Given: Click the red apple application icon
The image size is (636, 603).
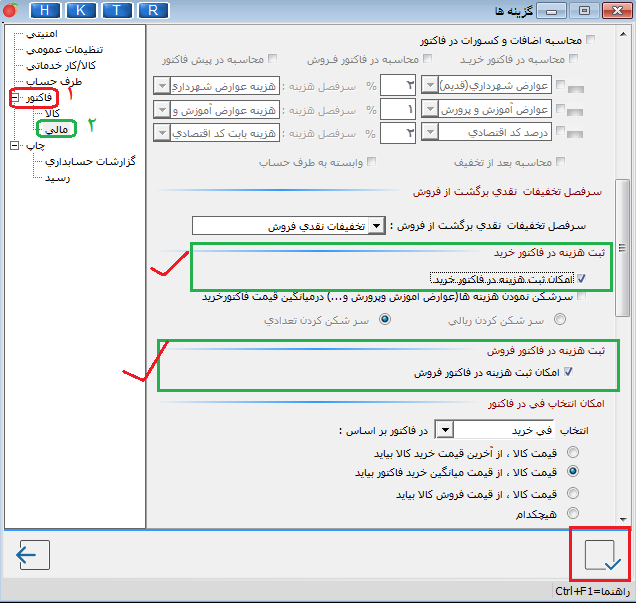Looking at the screenshot, I should point(10,10).
